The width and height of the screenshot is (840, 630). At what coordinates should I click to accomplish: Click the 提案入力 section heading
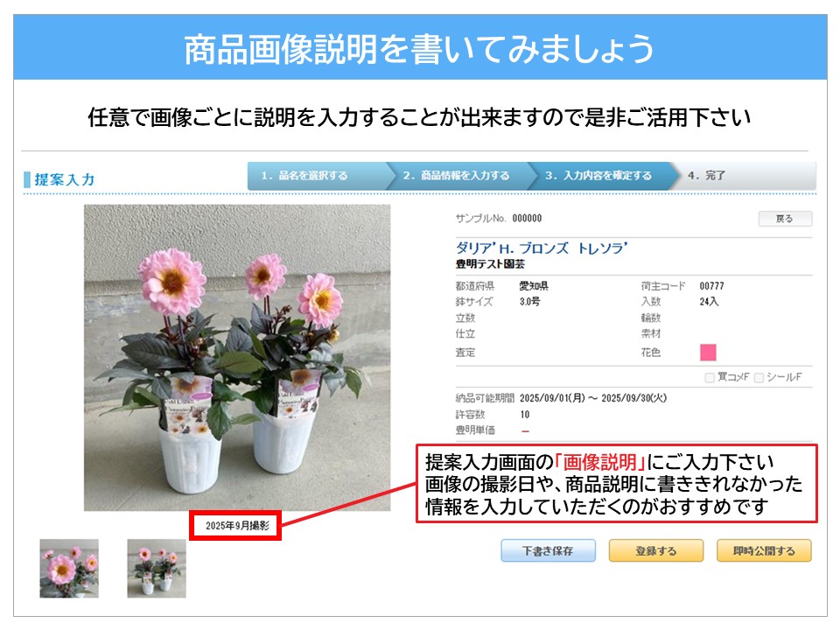[64, 179]
